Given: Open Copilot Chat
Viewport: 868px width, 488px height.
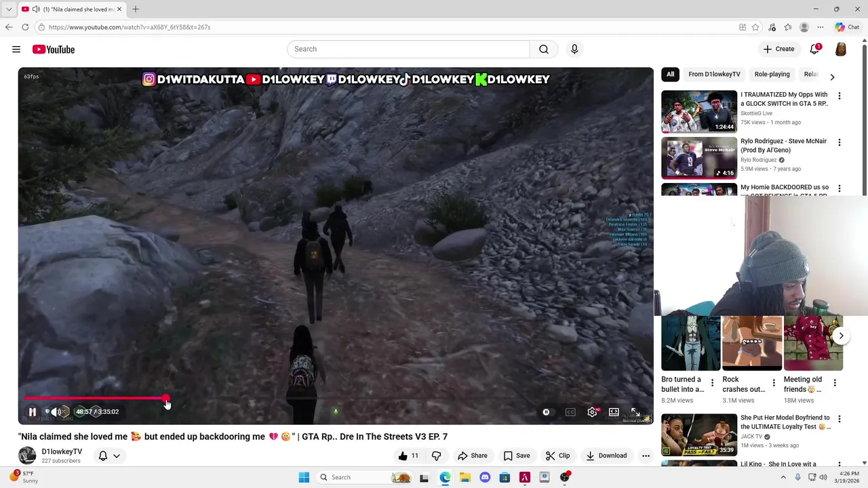Looking at the screenshot, I should [x=848, y=27].
